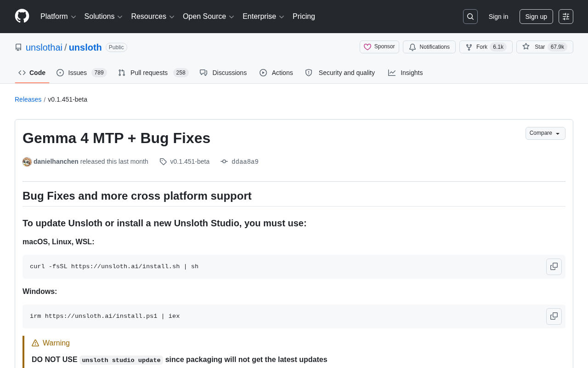
Task: Open the Security and quality tab
Action: (x=340, y=73)
